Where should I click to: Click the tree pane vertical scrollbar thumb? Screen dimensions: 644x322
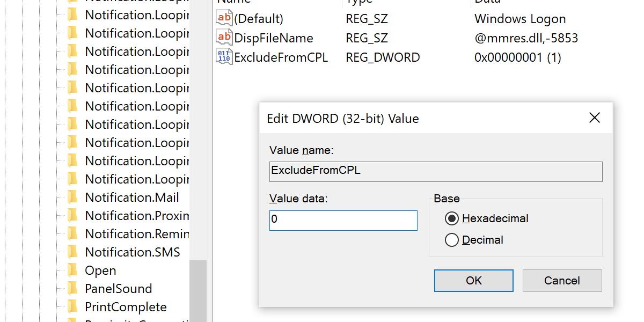[198, 291]
